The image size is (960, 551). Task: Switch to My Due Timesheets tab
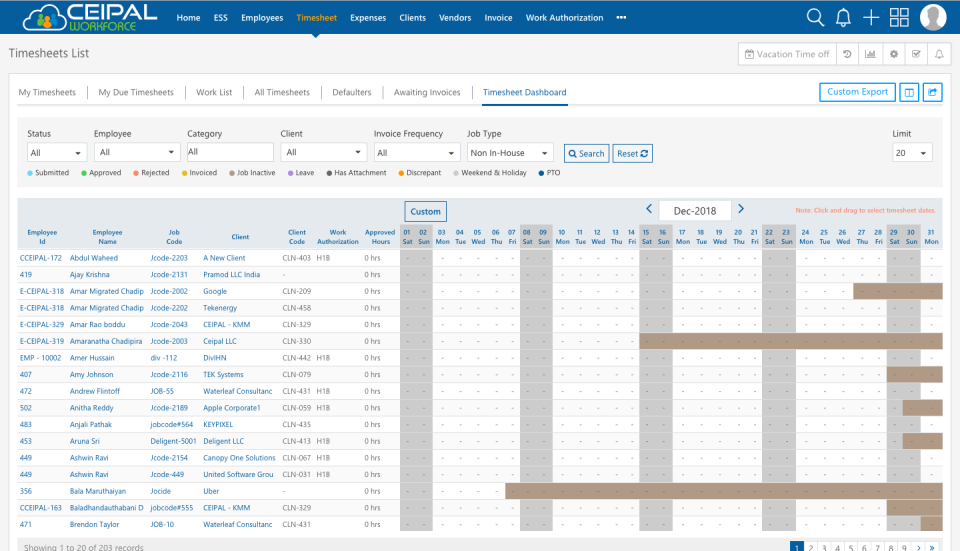coord(136,92)
